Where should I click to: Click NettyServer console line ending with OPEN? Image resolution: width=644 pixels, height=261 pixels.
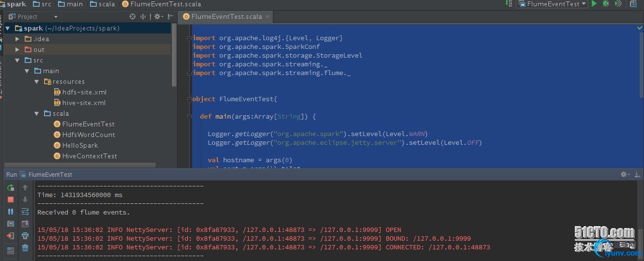pos(219,230)
